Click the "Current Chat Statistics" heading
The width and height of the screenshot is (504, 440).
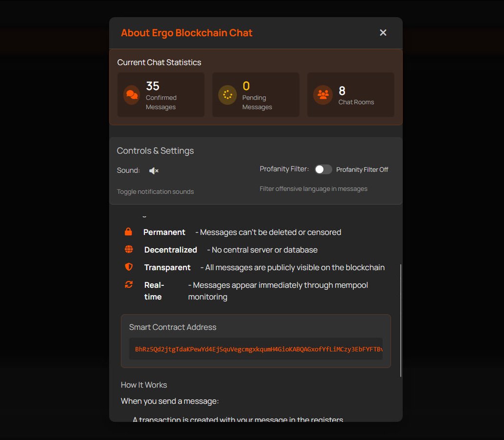click(159, 62)
